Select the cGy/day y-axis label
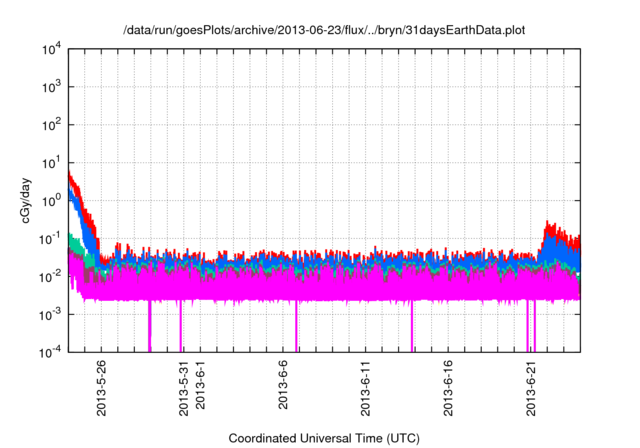640x448 pixels. 26,200
